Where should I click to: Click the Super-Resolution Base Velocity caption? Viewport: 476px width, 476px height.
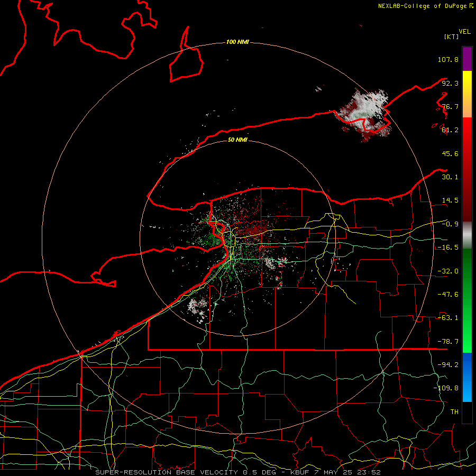238,472
